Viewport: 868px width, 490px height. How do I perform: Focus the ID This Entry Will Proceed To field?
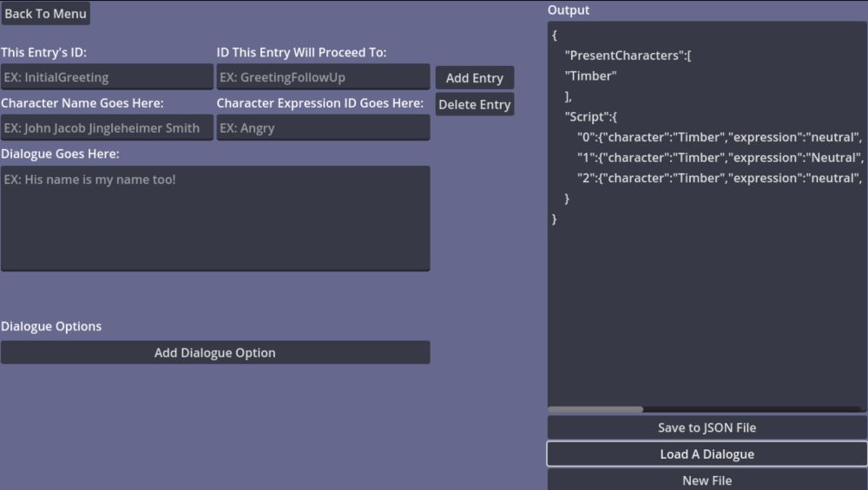(323, 77)
